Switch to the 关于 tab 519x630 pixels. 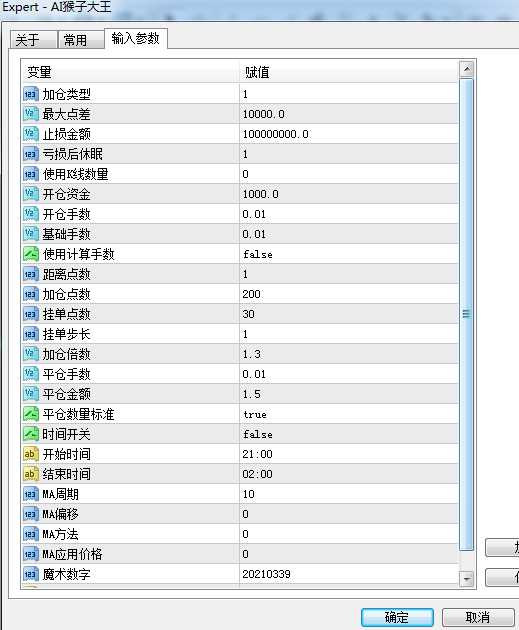click(x=33, y=40)
